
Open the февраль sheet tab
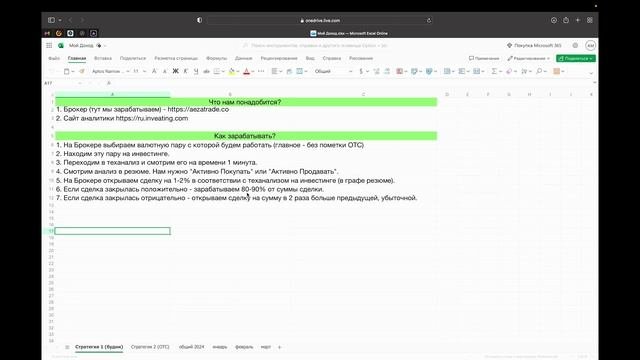click(244, 347)
